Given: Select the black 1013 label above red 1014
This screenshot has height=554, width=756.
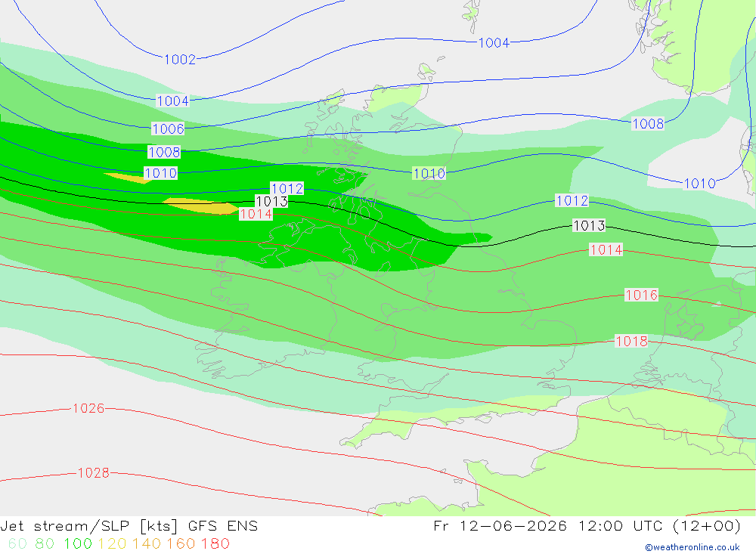Looking at the screenshot, I should tap(271, 201).
